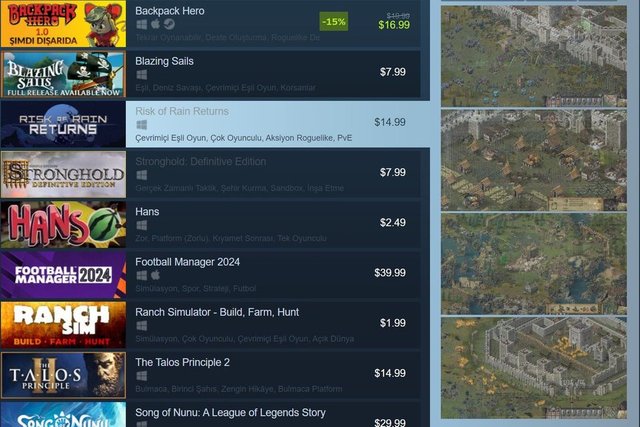Viewport: 640px width, 427px height.
Task: Open Stronghold: Definitive Edition listing title
Action: [x=200, y=162]
